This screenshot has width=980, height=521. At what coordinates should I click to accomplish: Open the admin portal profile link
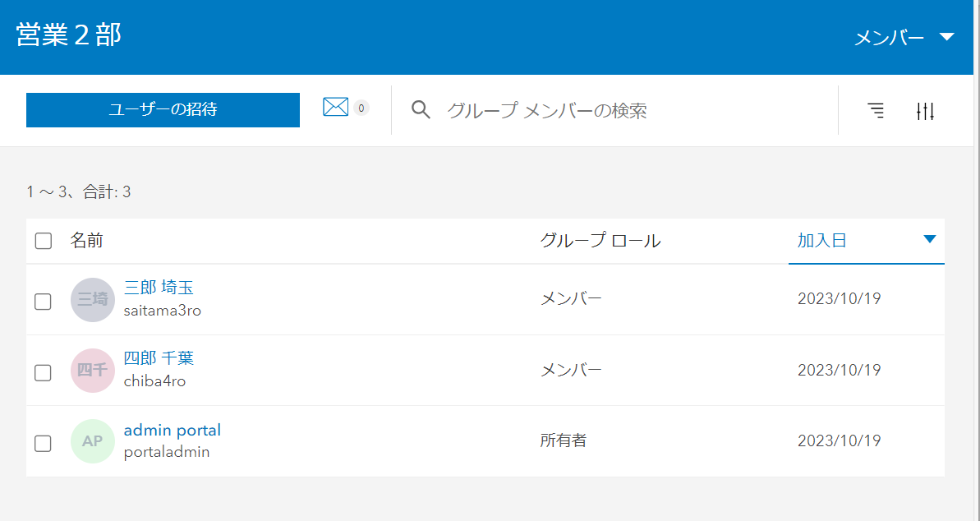(173, 430)
